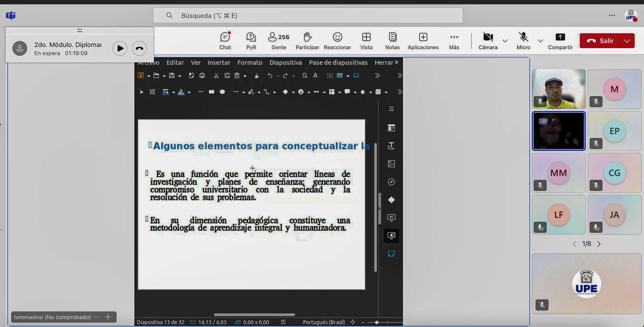
Task: Click the Cut scissors icon
Action: (x=216, y=75)
